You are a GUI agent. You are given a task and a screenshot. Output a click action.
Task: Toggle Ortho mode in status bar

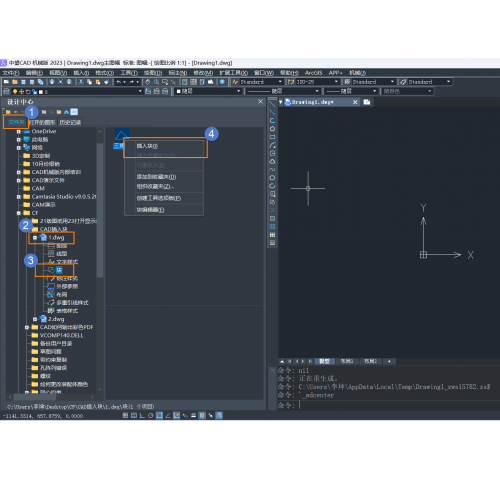click(142, 415)
